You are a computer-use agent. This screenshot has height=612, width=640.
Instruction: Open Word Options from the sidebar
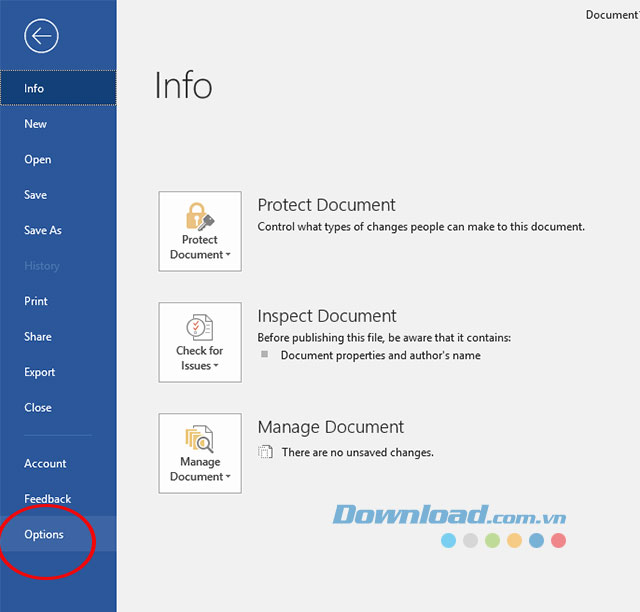click(x=44, y=534)
